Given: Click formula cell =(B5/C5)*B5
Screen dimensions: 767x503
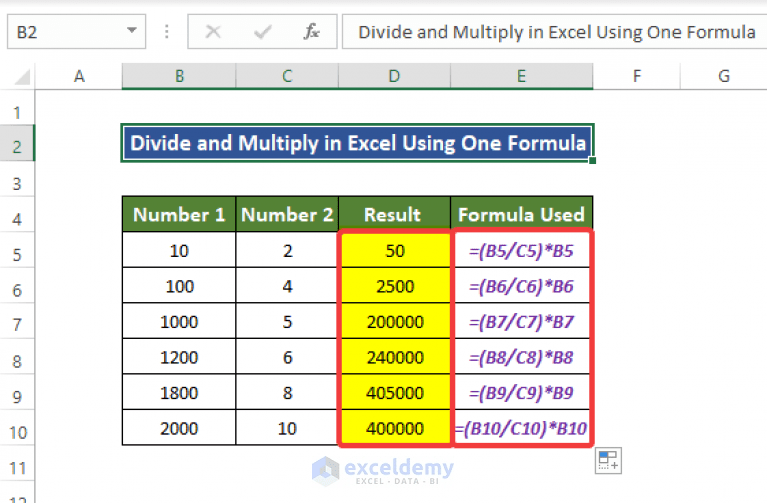Looking at the screenshot, I should [521, 250].
